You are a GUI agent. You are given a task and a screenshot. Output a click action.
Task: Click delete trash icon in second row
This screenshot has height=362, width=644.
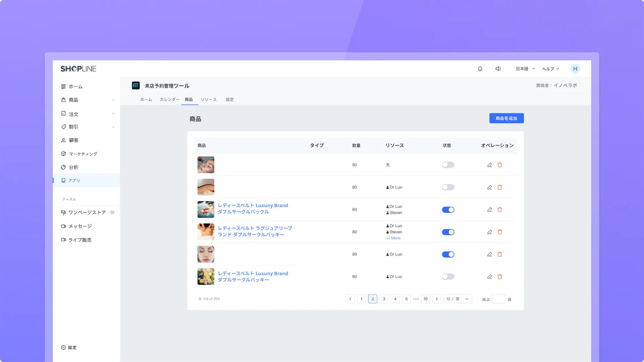500,187
